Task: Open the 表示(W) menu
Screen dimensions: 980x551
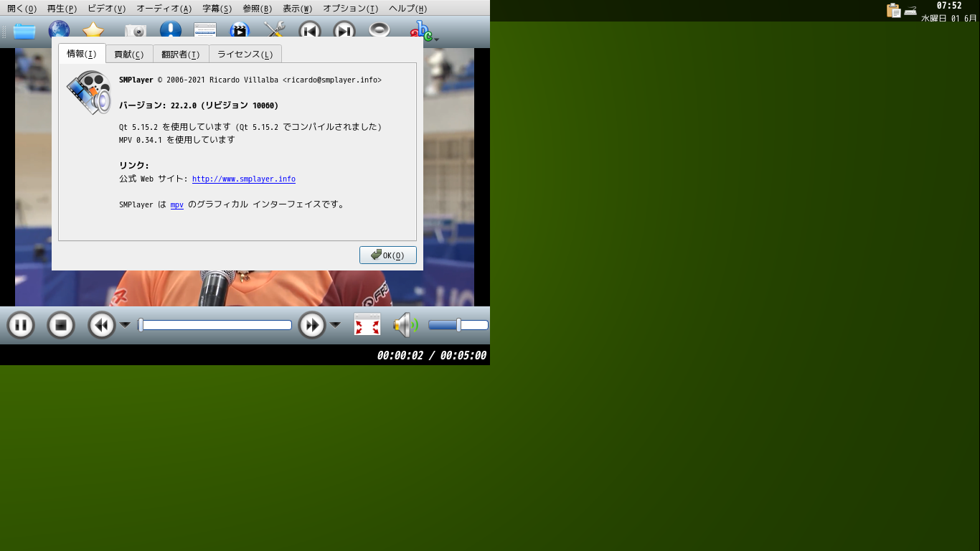Action: 297,9
